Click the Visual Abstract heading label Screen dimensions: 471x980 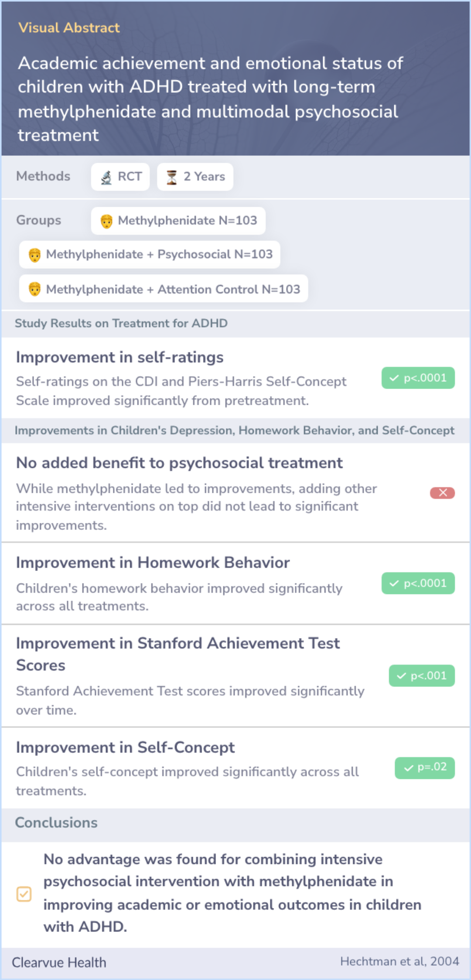click(x=69, y=28)
